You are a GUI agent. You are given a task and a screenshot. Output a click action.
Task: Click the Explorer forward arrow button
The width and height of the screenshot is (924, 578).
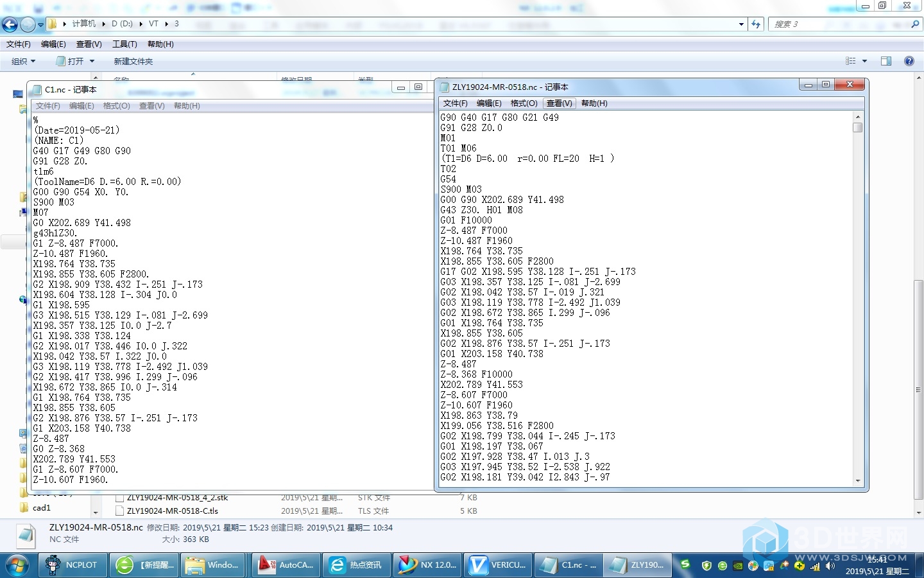(x=28, y=24)
